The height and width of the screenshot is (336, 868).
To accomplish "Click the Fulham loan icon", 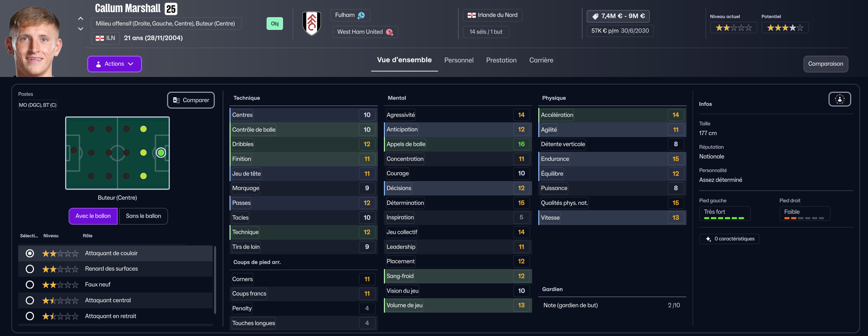I will click(361, 15).
